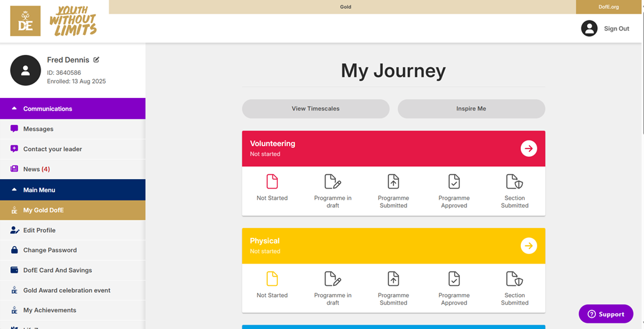
Task: Open the Volunteering section arrow icon
Action: [528, 149]
